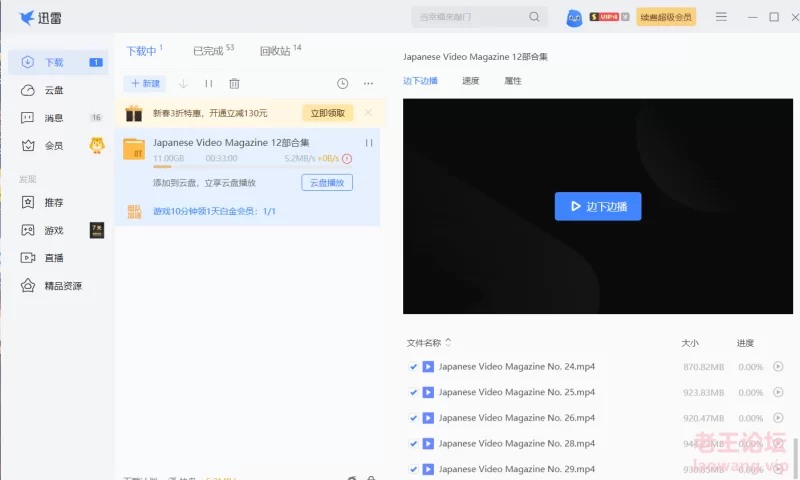This screenshot has width=800, height=480.
Task: Click the 870.82MB size value
Action: click(704, 367)
